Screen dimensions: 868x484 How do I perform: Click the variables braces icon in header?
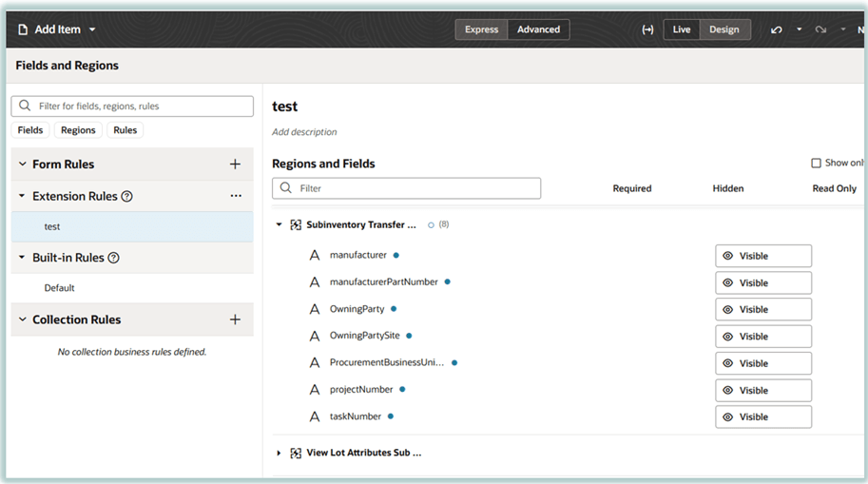click(647, 29)
